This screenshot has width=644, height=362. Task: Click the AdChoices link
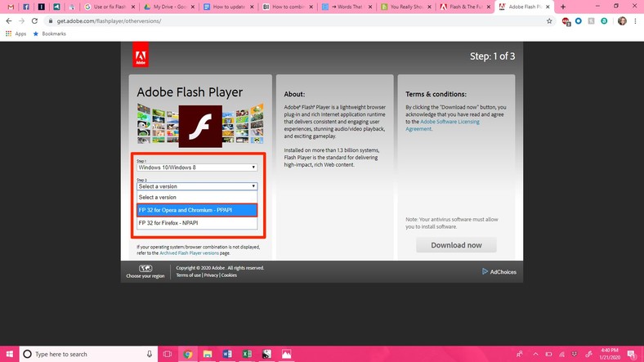(499, 272)
